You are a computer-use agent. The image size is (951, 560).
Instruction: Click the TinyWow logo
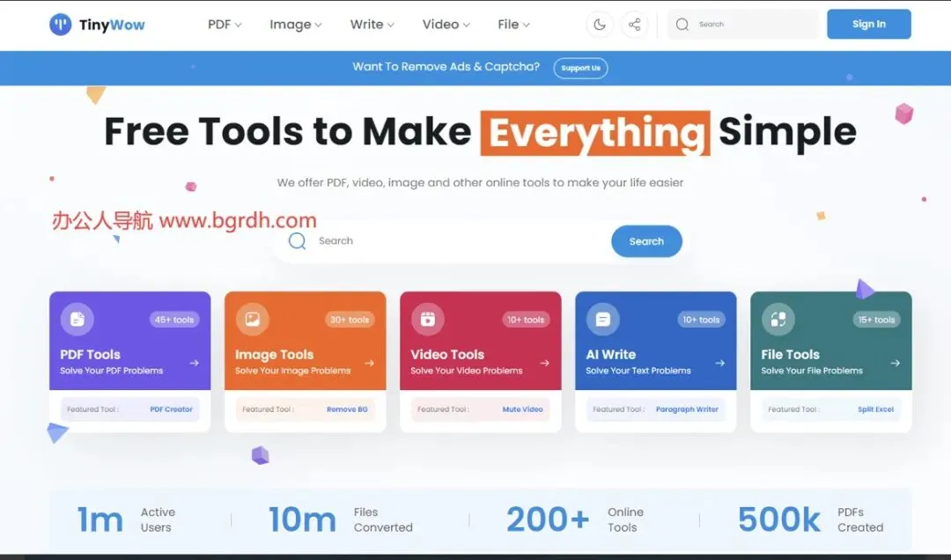click(x=97, y=25)
